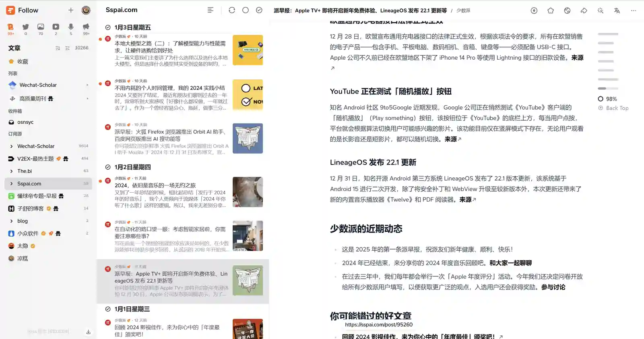Viewport: 644px width, 339px height.
Task: Open the user avatar profile menu
Action: point(86,10)
